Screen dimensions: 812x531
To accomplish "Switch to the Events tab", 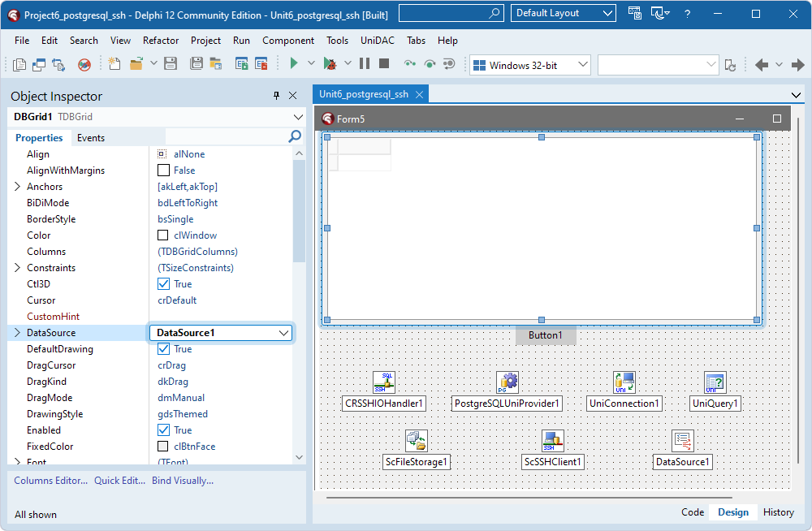I will 91,138.
